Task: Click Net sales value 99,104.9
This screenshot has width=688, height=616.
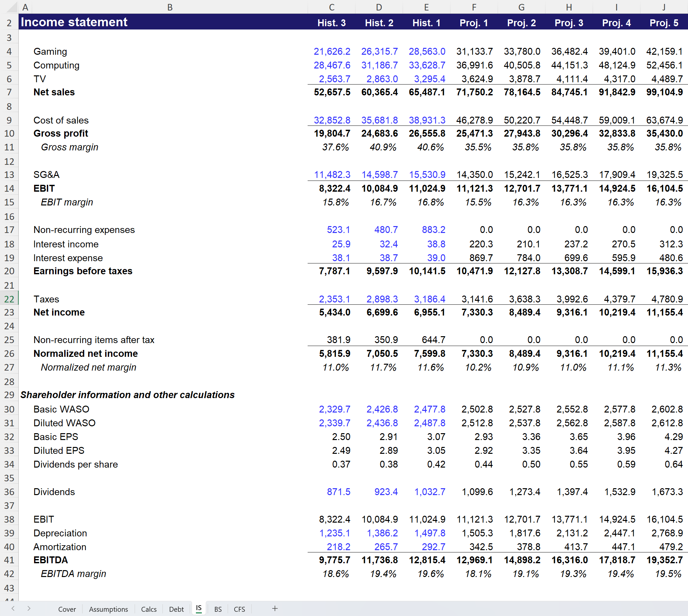Action: 665,92
